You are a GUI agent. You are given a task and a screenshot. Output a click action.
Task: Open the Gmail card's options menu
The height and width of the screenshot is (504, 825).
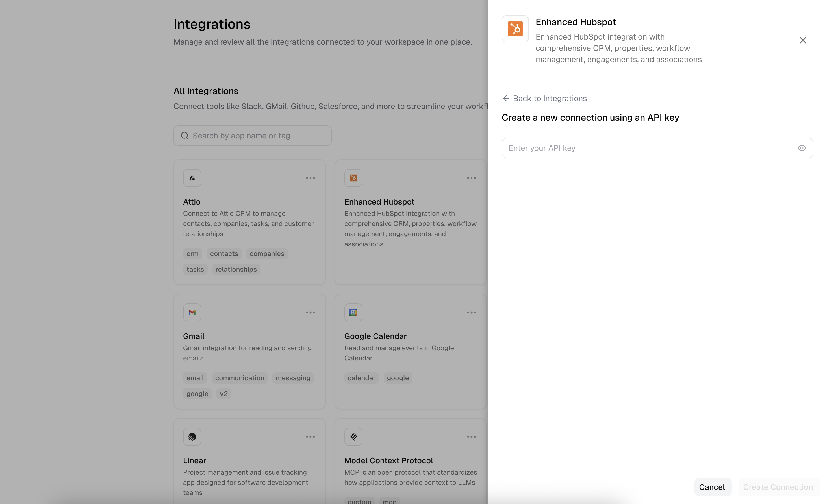pyautogui.click(x=310, y=312)
